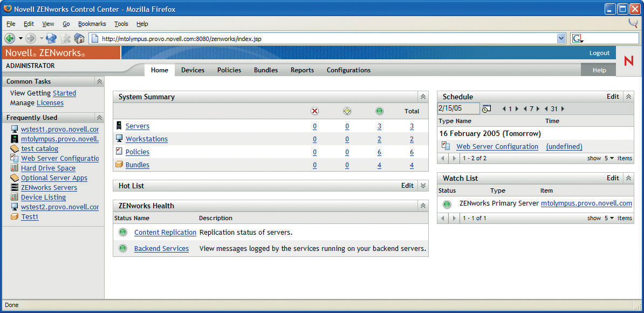Click the server icon beside mtolympus.provo.novell in Frequently Used

(15, 139)
